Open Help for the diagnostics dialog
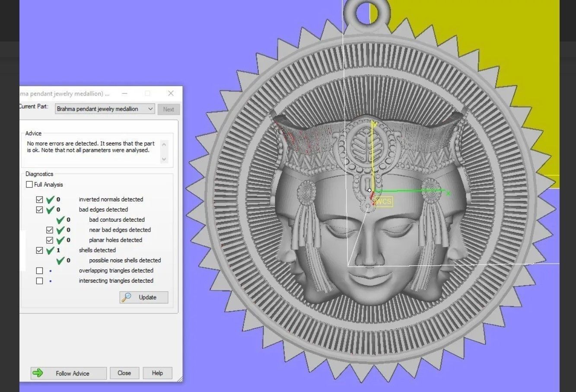Screen dimensions: 576x392 tap(157, 373)
